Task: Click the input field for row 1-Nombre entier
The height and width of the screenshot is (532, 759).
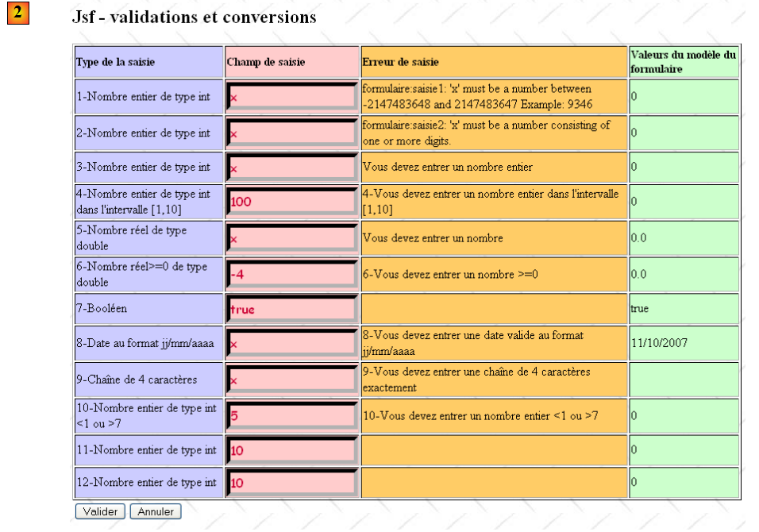Action: point(291,98)
